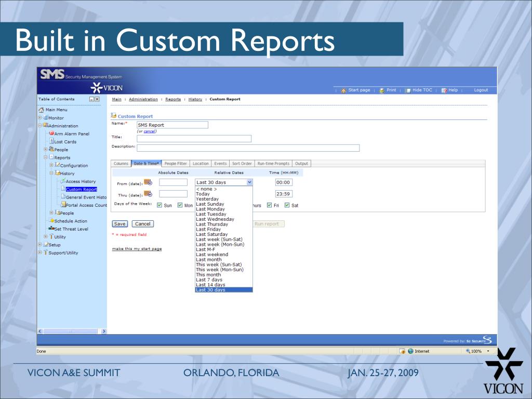Screen dimensions: 532x399
Task: Open Help from the top bar icon
Action: coord(444,90)
